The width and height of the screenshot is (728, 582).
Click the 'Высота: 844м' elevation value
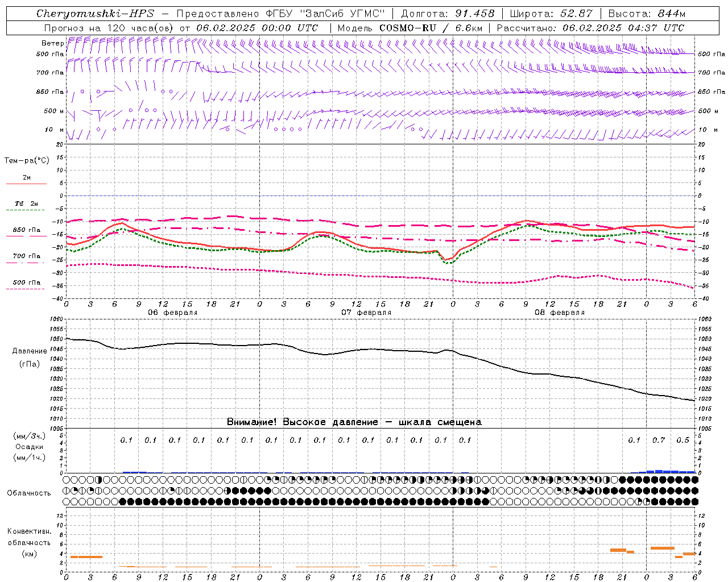click(x=647, y=14)
